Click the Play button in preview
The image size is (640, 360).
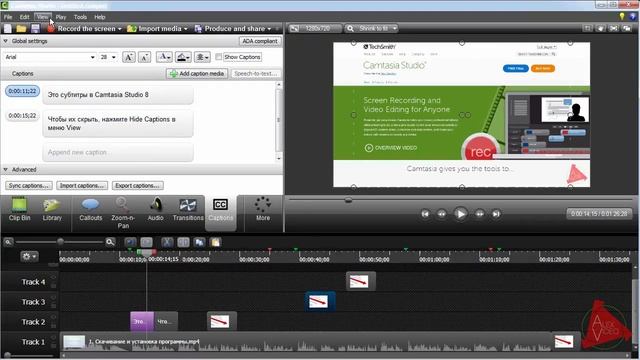click(x=460, y=214)
